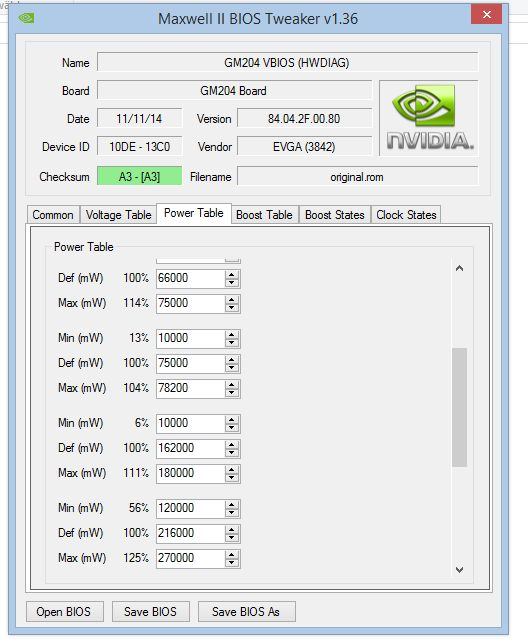Decrease the Min 6% value with down arrow
The height and width of the screenshot is (644, 528).
click(232, 428)
